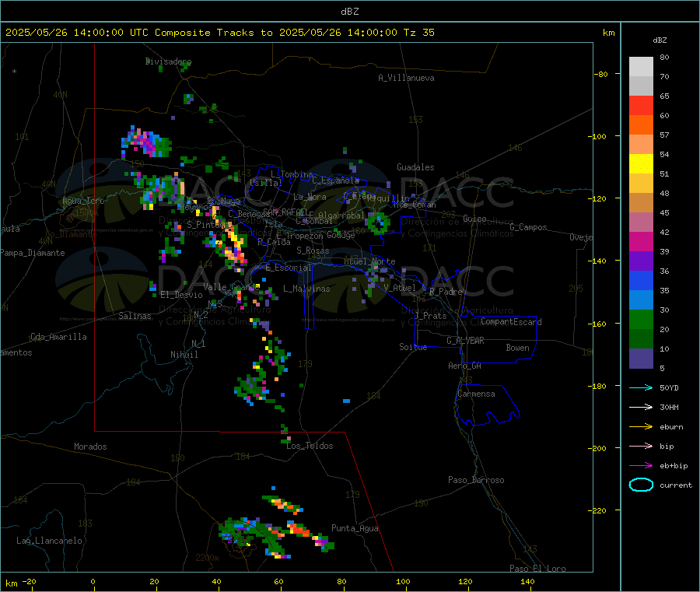700x592 pixels.
Task: Click the 'S_Rosas' map label
Action: [x=313, y=250]
